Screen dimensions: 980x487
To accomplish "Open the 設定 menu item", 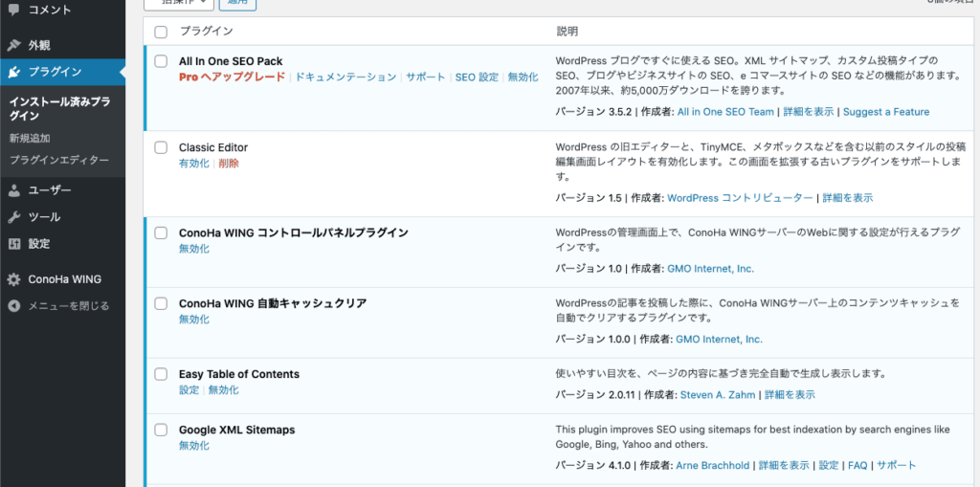I will 38,244.
